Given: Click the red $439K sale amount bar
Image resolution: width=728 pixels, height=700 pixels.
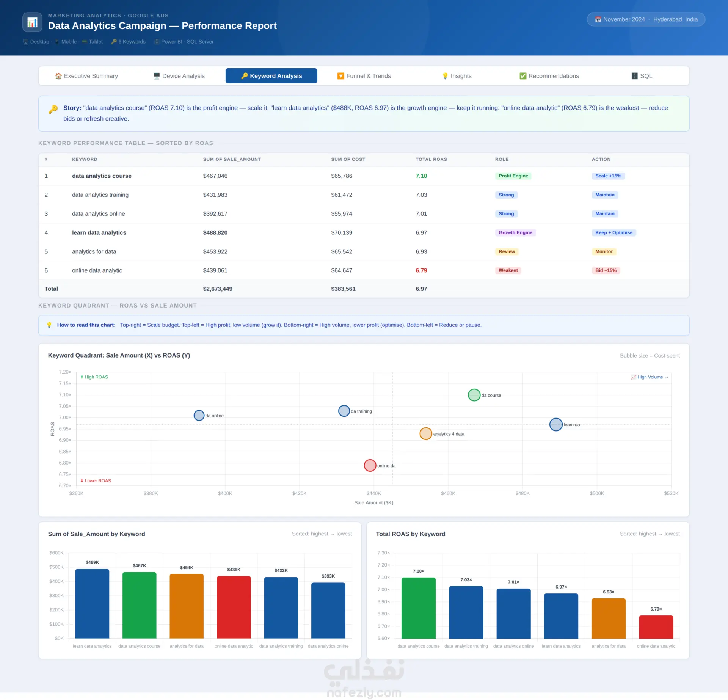Looking at the screenshot, I should click(234, 607).
